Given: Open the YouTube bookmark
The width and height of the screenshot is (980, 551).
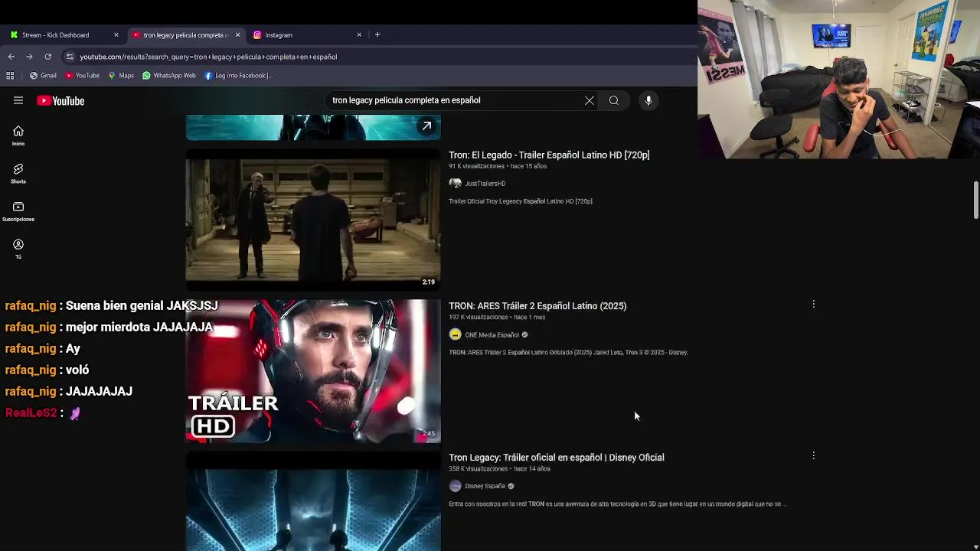Looking at the screenshot, I should [82, 75].
